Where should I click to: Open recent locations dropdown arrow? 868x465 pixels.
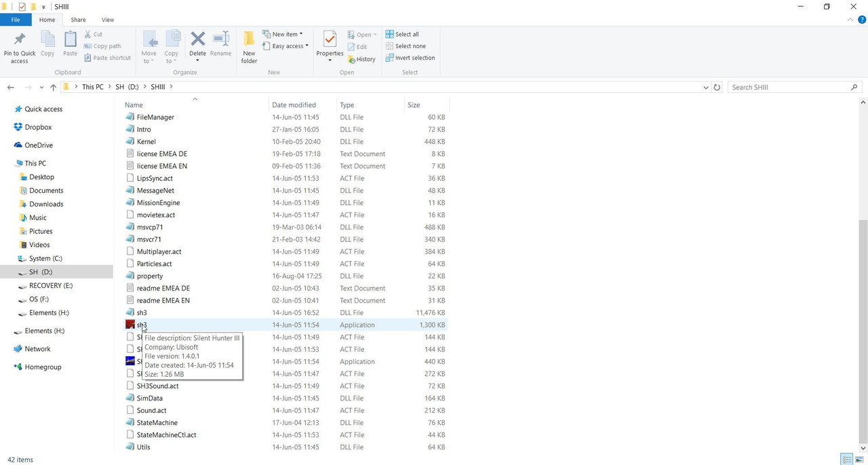(41, 87)
